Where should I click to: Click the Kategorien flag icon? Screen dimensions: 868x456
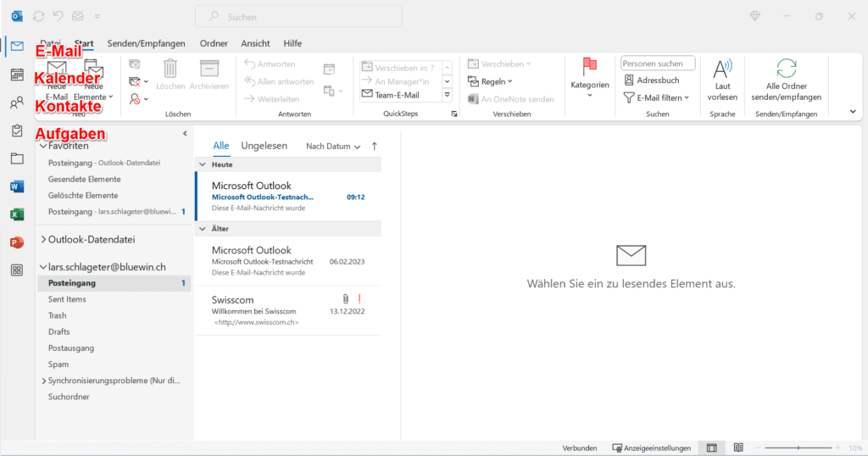click(x=590, y=67)
